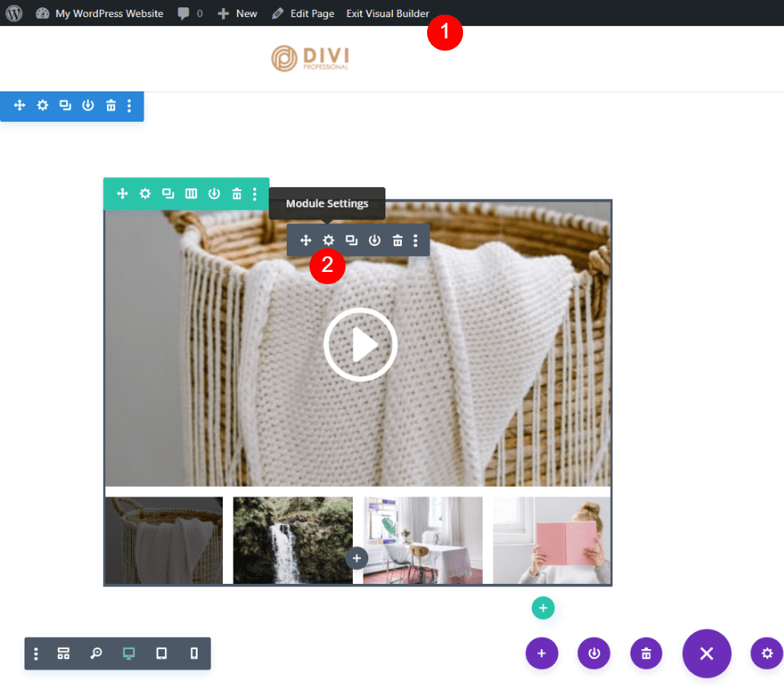Play the video in the slider

pos(360,345)
